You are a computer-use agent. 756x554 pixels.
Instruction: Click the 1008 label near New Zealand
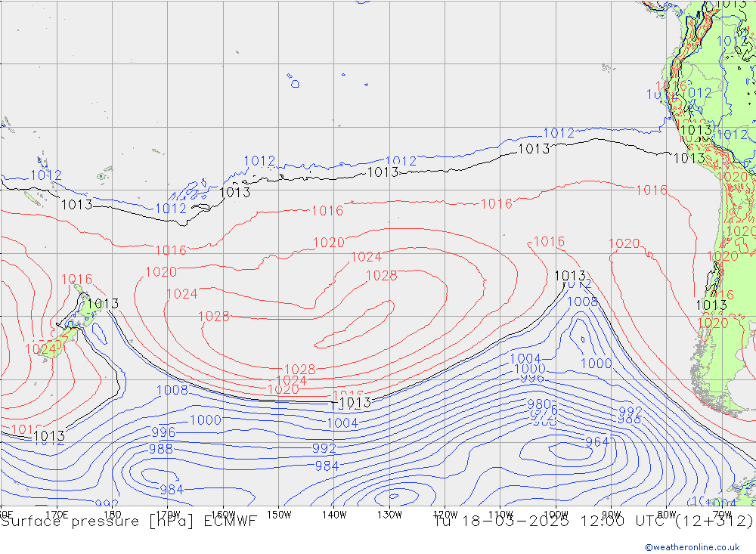[172, 390]
